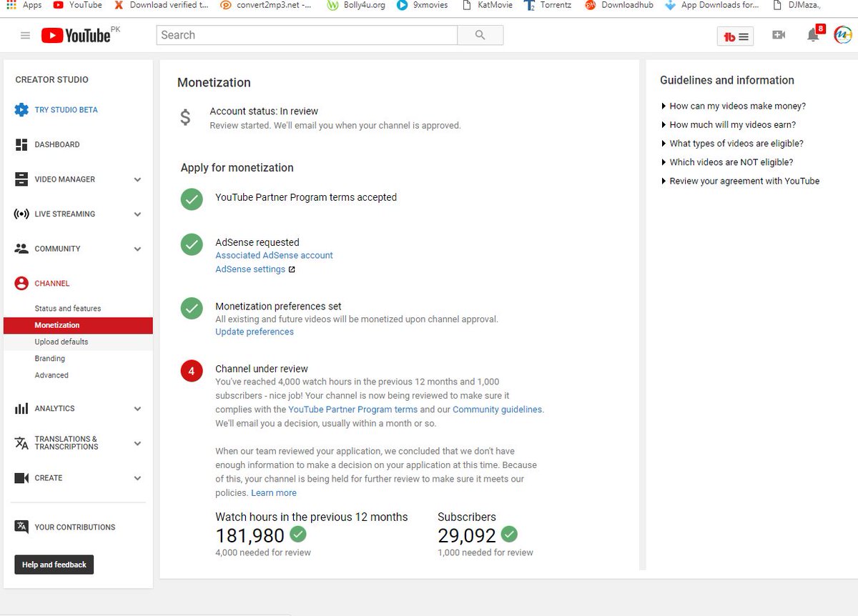
Task: Click green check next to Monetization preferences set
Action: 192,309
